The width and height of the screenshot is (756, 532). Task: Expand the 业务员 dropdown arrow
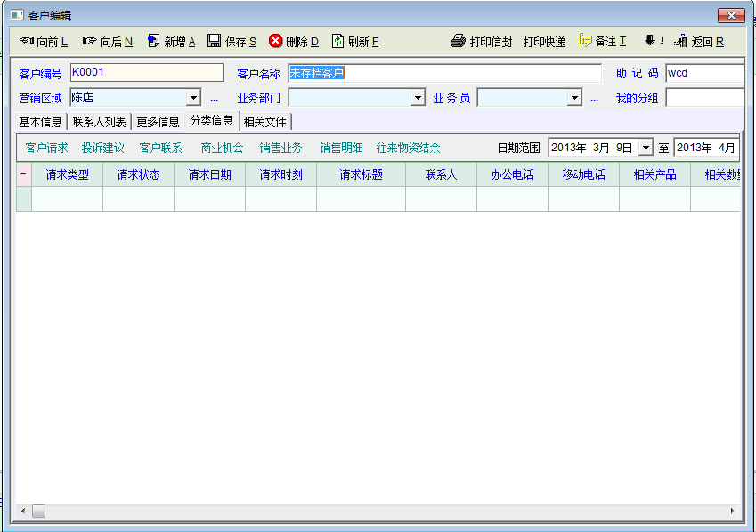click(x=574, y=98)
